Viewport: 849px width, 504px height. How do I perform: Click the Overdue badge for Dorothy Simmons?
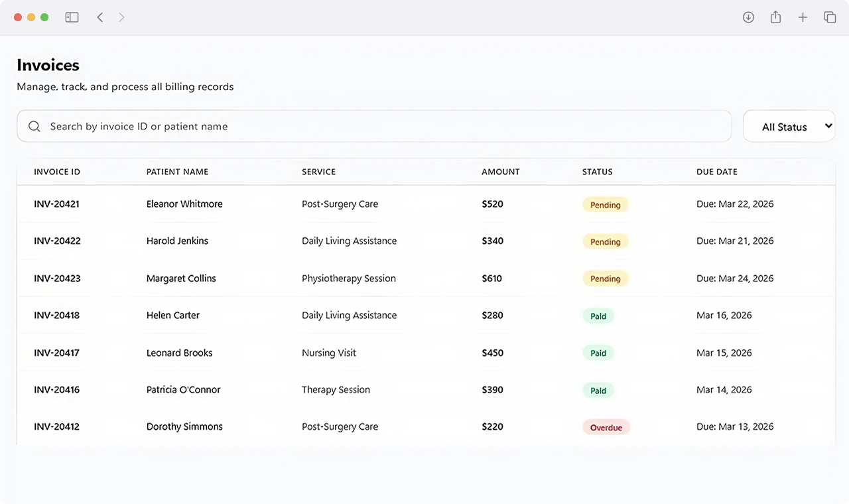coord(606,428)
